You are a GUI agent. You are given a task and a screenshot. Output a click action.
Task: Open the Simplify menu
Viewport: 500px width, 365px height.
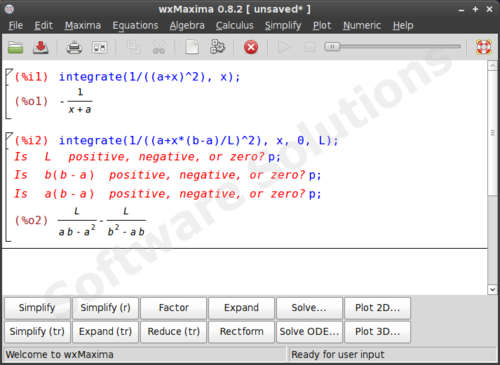[283, 25]
